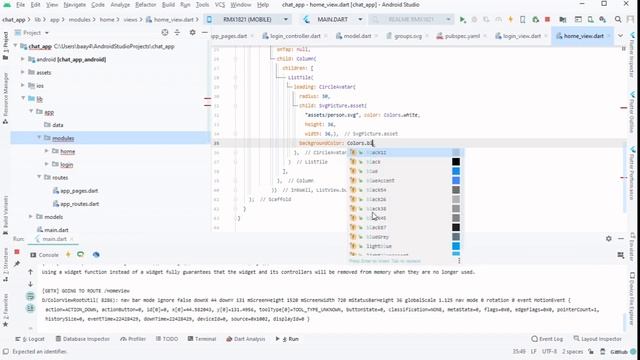Collapse the chat_app project root node
The width and height of the screenshot is (640, 360).
pyautogui.click(x=15, y=46)
